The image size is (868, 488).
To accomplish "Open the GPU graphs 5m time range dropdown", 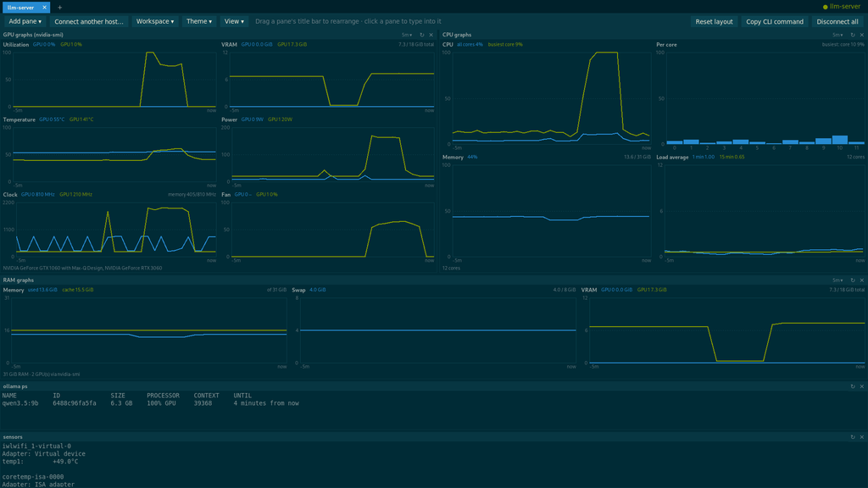I will click(x=407, y=35).
